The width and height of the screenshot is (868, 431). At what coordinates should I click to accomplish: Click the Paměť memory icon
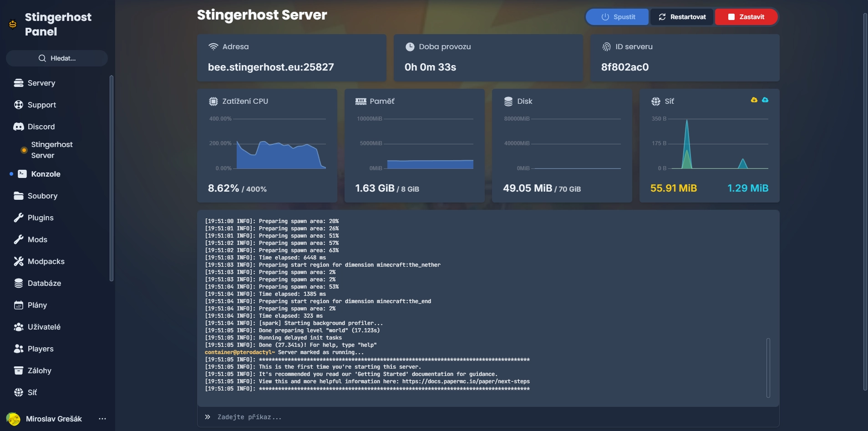[360, 101]
